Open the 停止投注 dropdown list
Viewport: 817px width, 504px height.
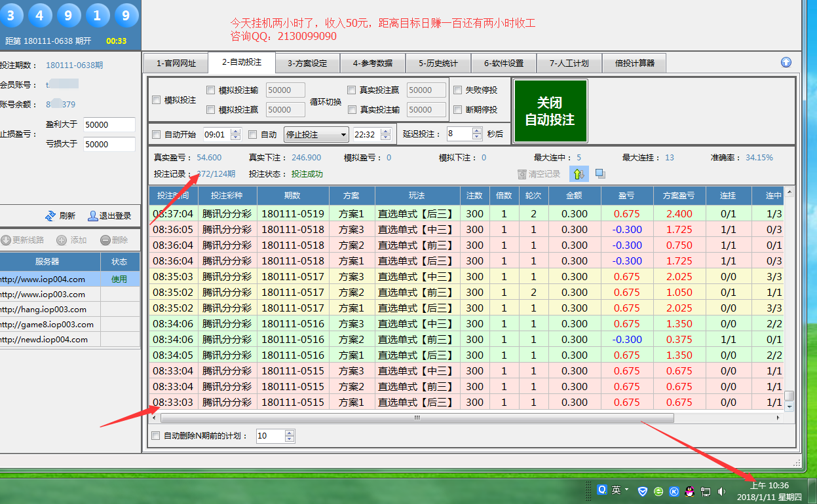(x=344, y=135)
